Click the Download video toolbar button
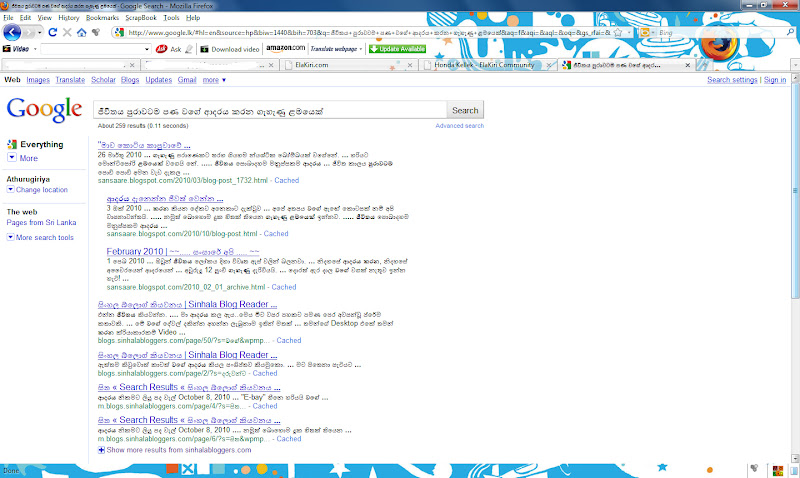Screen dimensions: 800x478 230,49
